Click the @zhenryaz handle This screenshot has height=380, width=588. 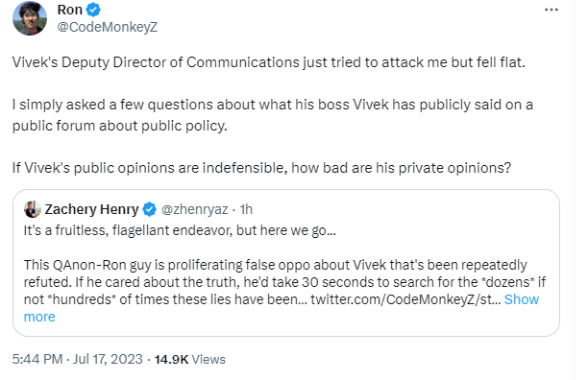[195, 209]
